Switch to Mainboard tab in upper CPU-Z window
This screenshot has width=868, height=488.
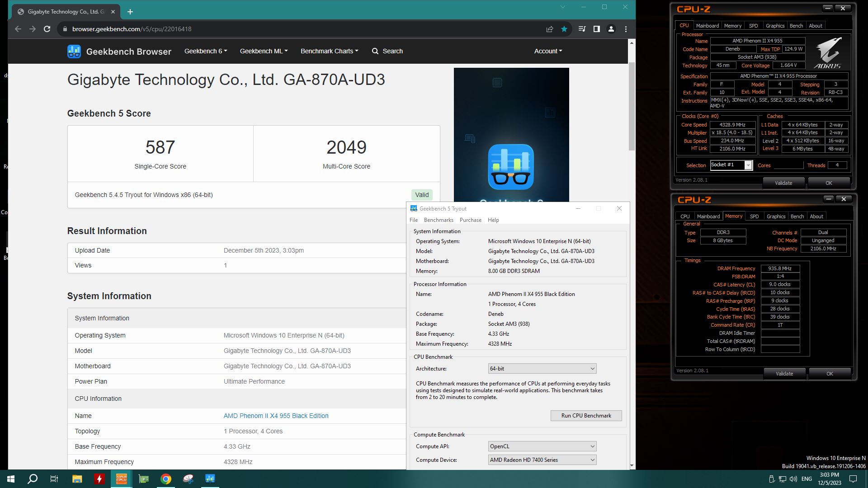708,26
